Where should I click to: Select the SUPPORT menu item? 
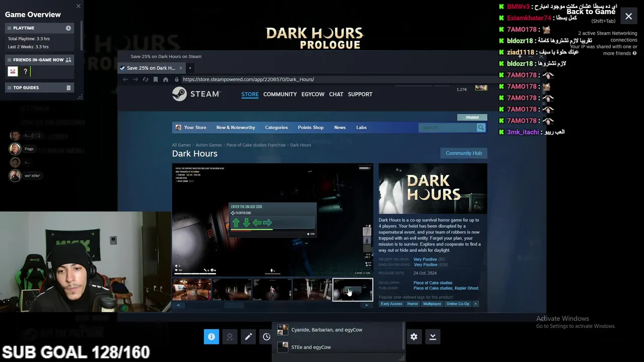click(360, 94)
